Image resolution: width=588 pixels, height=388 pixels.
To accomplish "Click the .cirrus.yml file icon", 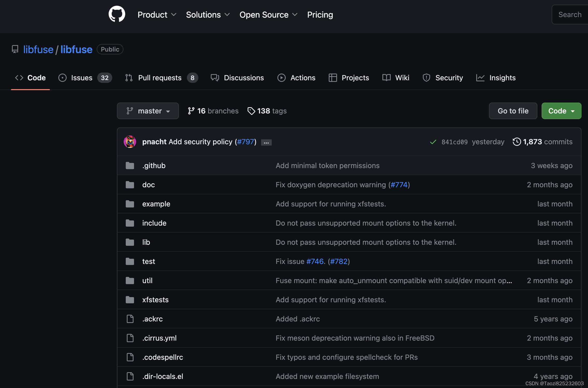I will click(x=130, y=338).
